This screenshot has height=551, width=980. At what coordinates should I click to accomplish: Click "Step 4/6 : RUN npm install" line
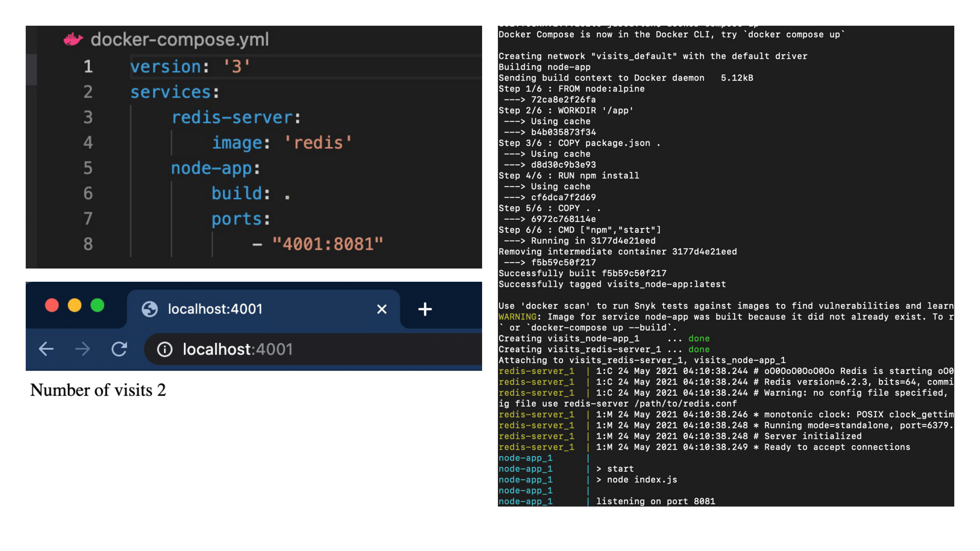point(569,175)
